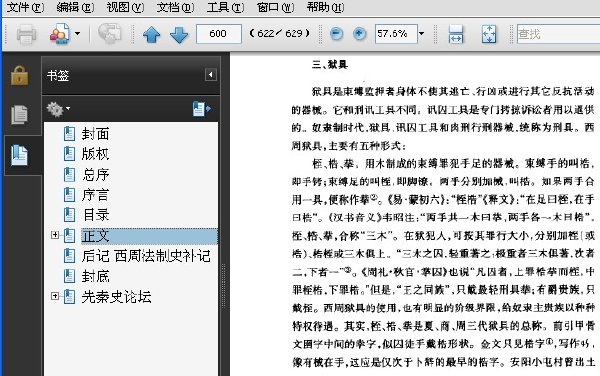Select the 总序 bookmark

pos(95,175)
